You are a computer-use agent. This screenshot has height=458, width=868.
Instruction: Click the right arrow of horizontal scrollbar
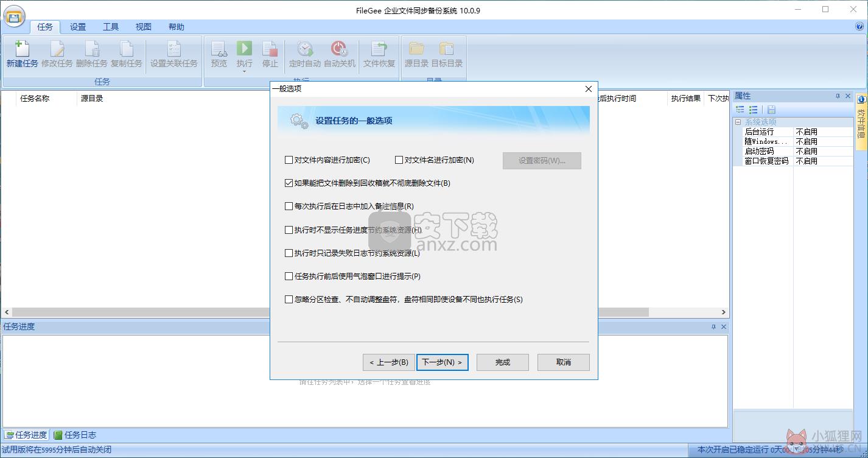point(724,312)
